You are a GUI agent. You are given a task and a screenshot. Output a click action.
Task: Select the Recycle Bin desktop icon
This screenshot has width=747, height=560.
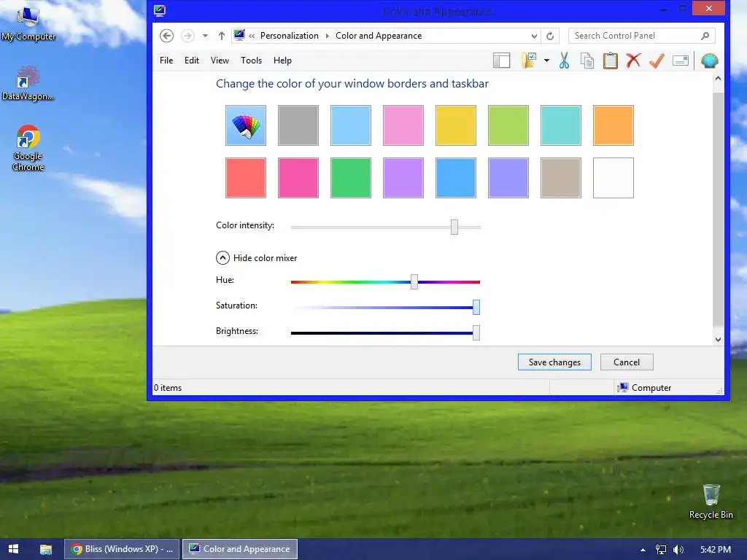[x=711, y=502]
